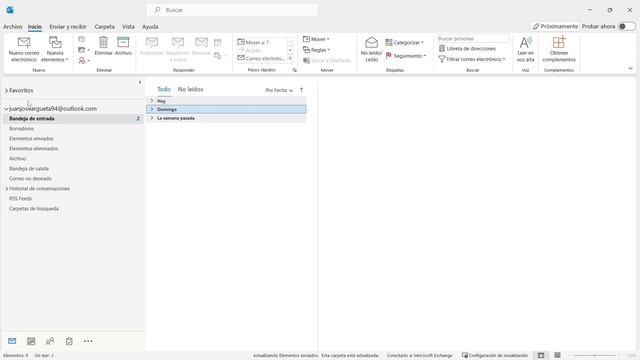Click the Próximamente button
640x360 pixels.
tap(555, 26)
